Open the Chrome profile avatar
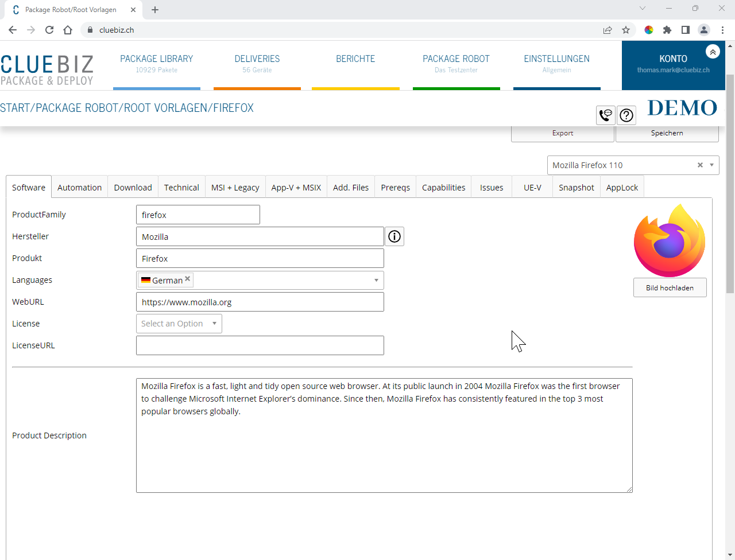Viewport: 735px width, 560px height. coord(704,30)
